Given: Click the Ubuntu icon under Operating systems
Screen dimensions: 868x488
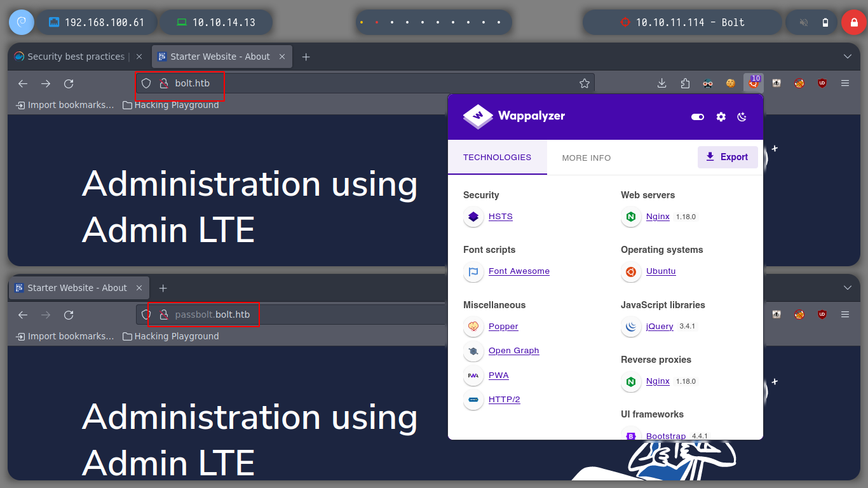Looking at the screenshot, I should pos(631,271).
